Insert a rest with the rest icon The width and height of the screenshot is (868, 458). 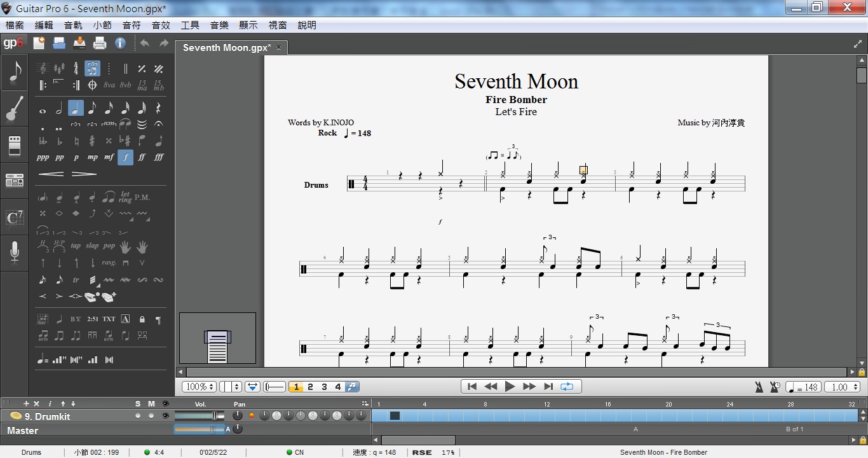158,109
